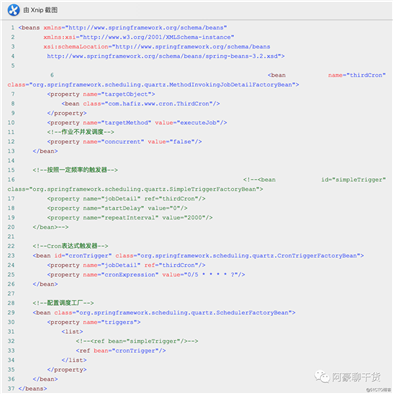Click repeatInterval value="2000" on line 19

coord(130,218)
